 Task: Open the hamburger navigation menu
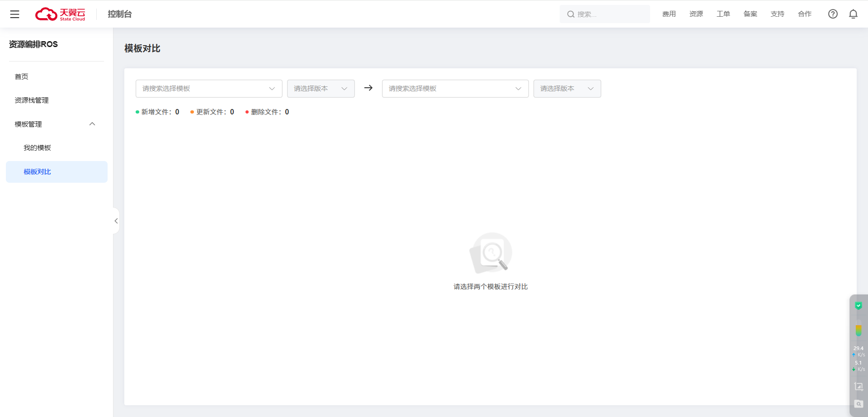point(15,14)
